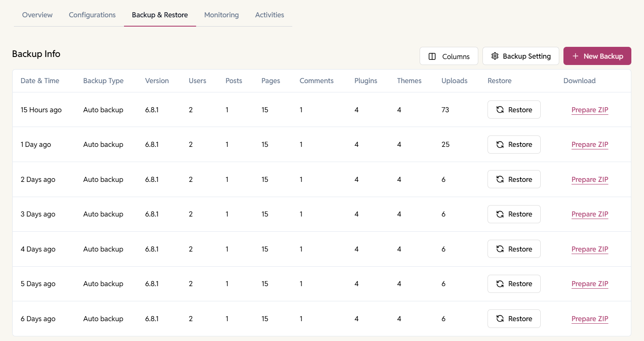This screenshot has width=644, height=341.
Task: Prepare ZIP for the 3 Days ago backup
Action: point(590,214)
